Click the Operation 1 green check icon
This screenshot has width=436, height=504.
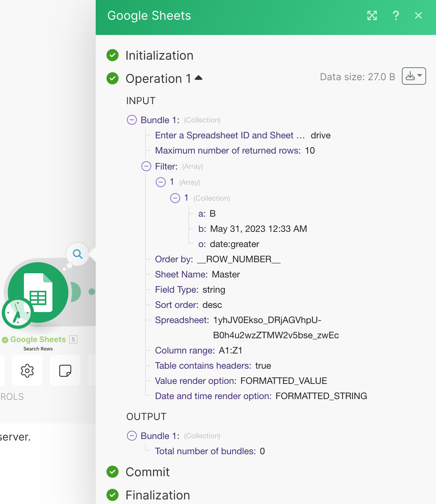pyautogui.click(x=112, y=78)
